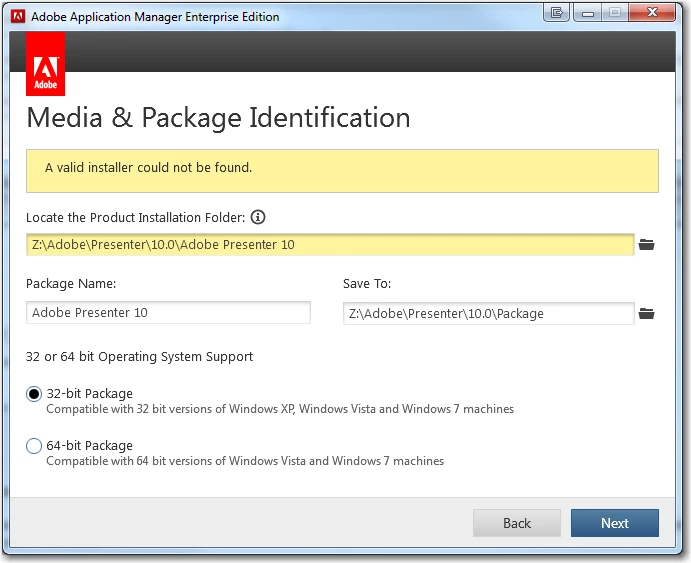Browse for the Save To folder
This screenshot has height=563, width=691.
click(646, 314)
